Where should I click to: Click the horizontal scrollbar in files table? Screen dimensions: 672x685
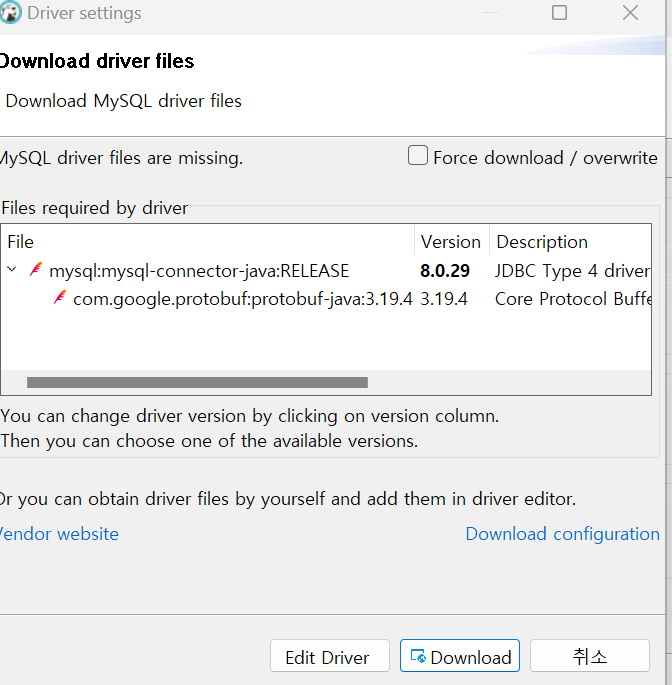tap(197, 383)
